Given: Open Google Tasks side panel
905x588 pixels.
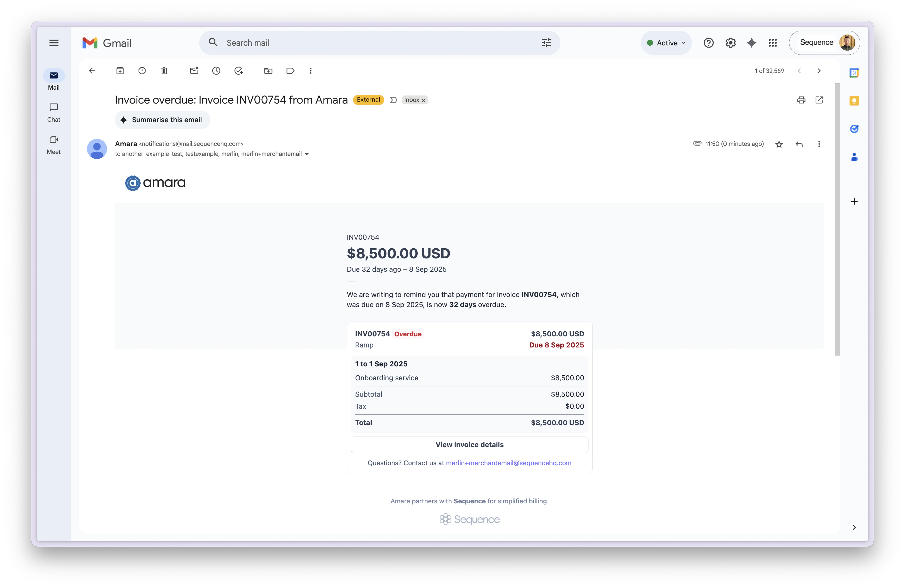Looking at the screenshot, I should click(854, 129).
